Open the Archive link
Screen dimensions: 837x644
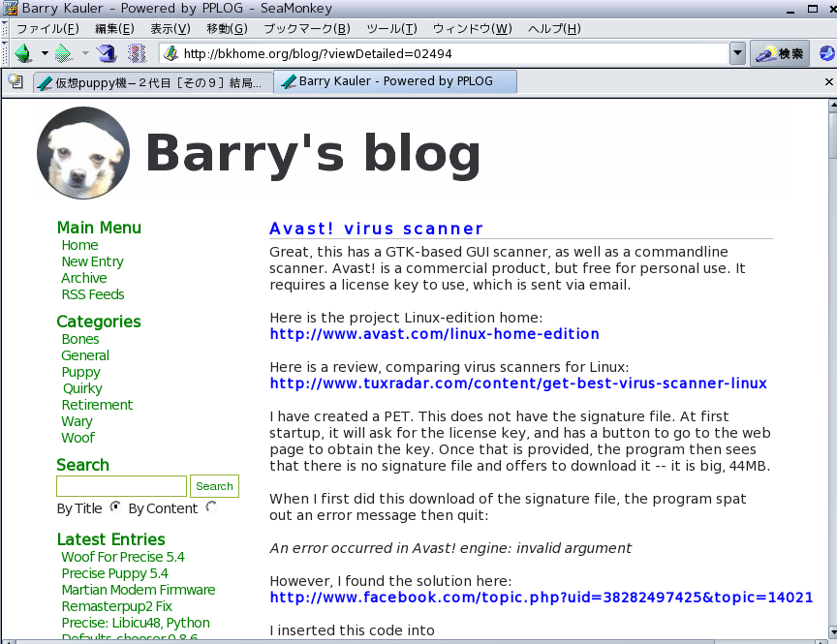84,279
